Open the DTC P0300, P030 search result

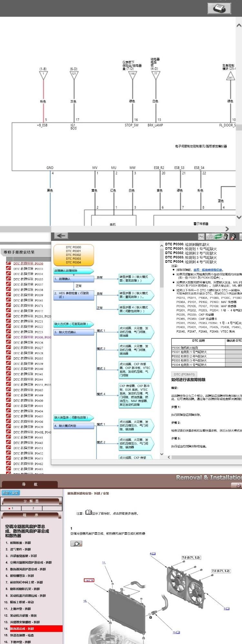coord(32,337)
